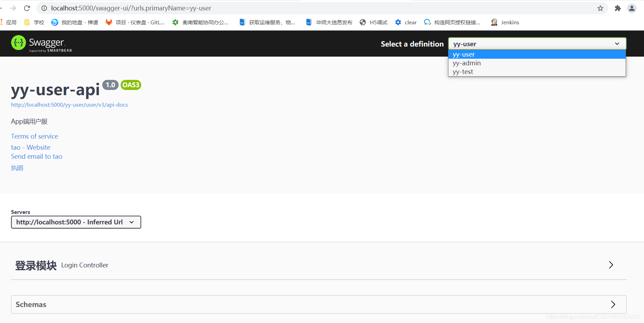Open the Terms of service link
Viewport: 644px width, 323px height.
pos(34,136)
